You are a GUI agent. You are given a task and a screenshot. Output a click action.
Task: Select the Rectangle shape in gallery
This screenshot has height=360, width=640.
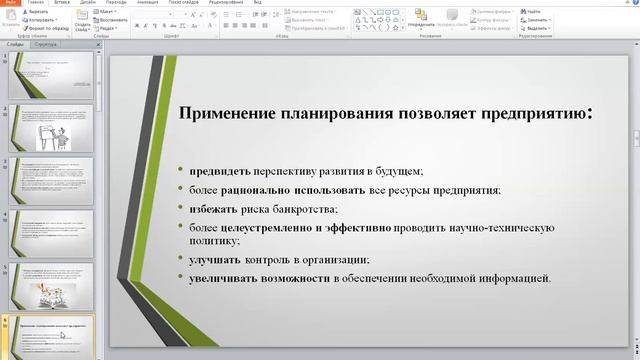tap(380, 12)
